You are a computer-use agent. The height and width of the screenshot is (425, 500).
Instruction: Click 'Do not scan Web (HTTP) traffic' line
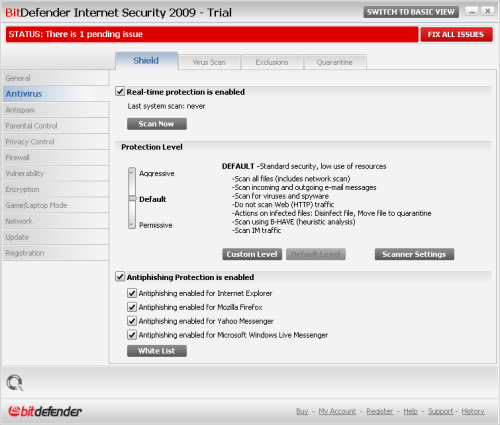(x=283, y=204)
